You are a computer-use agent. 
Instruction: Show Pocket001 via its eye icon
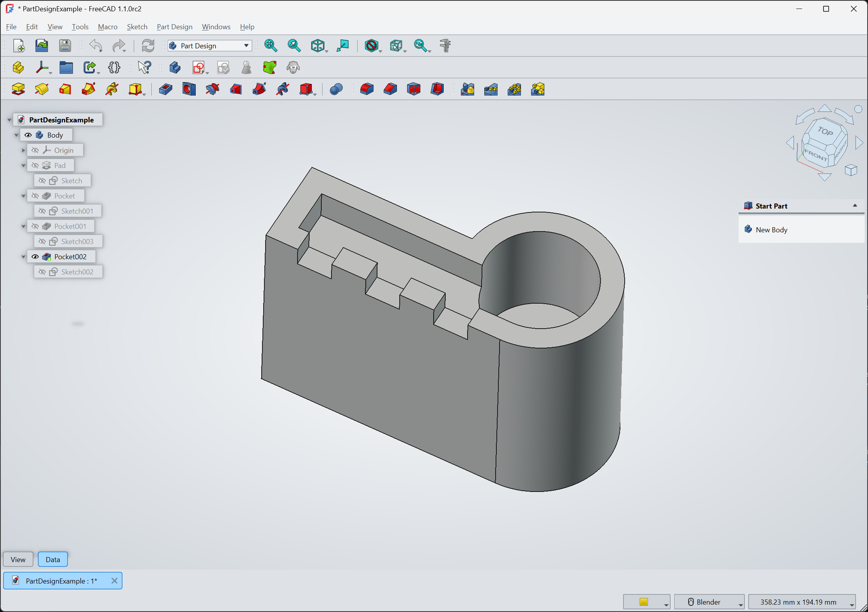(x=35, y=226)
